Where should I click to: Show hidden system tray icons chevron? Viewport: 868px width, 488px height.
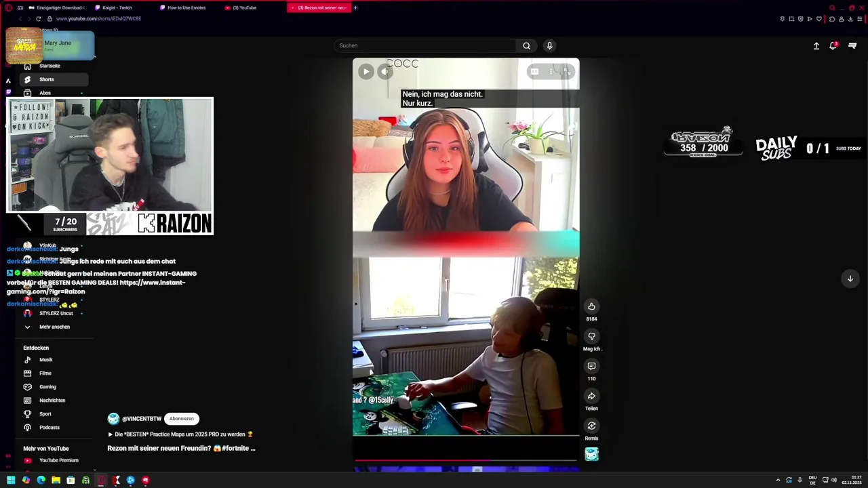tap(778, 480)
